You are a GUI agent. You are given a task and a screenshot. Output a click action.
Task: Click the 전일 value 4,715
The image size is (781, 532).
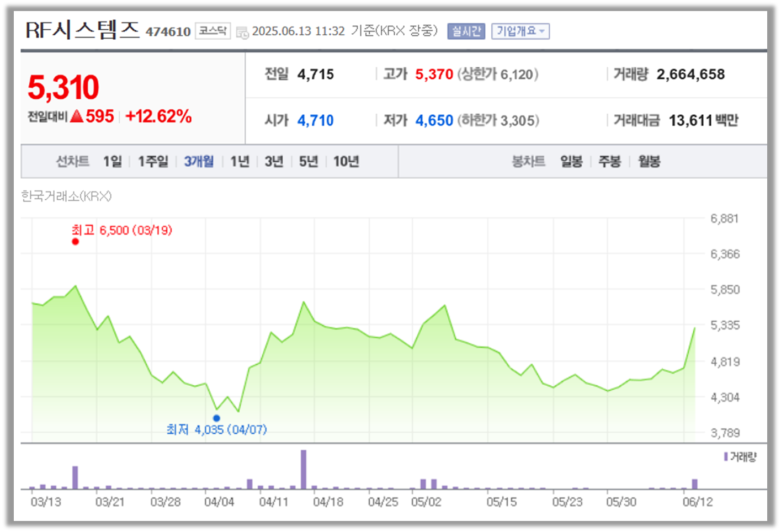(316, 74)
